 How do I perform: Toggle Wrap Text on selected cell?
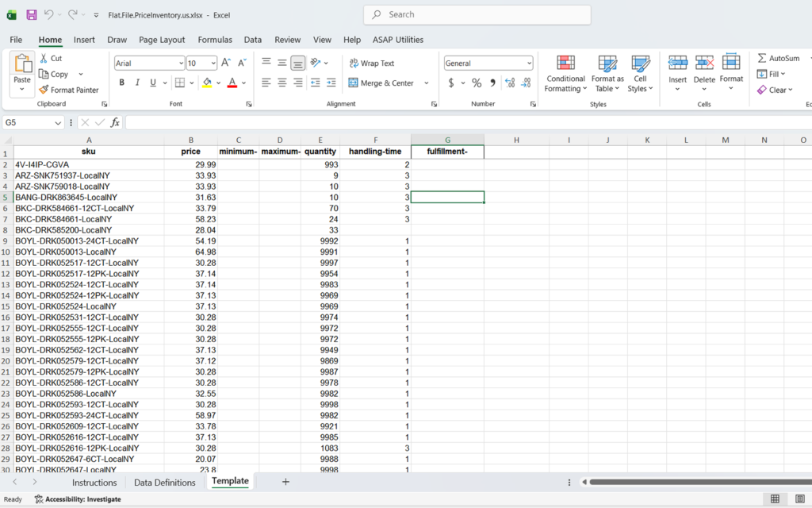(x=371, y=63)
